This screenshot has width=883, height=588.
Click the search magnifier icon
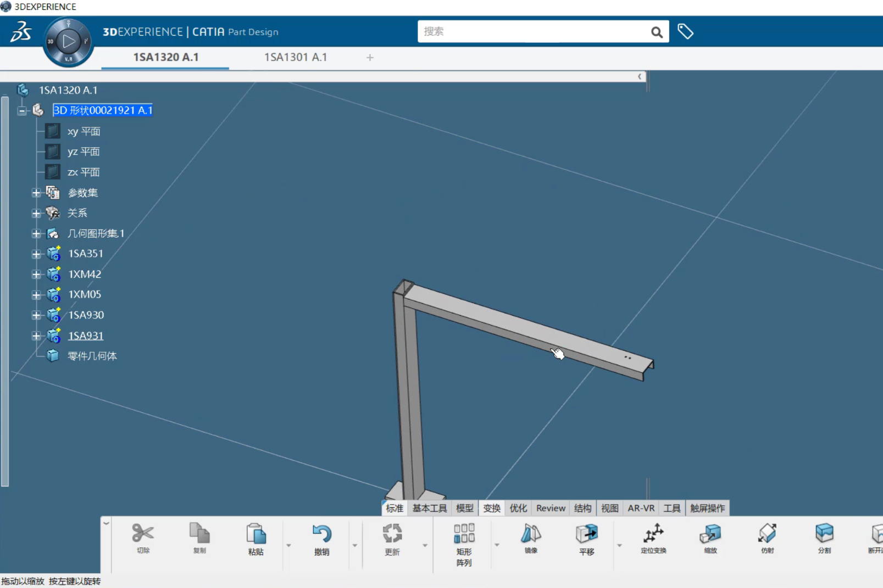click(x=657, y=32)
